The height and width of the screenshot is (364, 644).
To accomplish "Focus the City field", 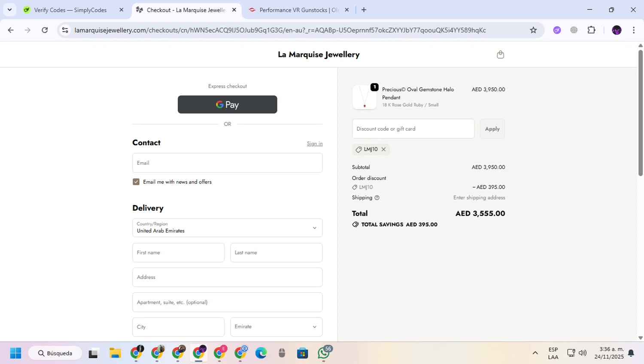I will (179, 327).
